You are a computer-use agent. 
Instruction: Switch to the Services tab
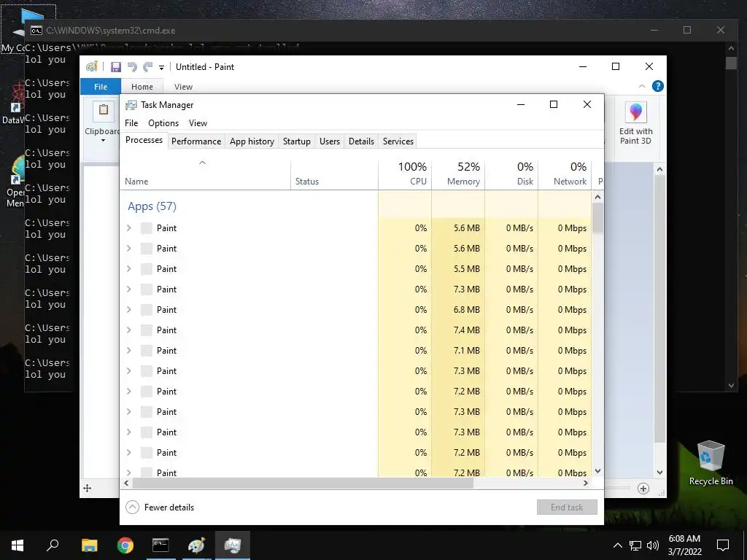coord(398,141)
